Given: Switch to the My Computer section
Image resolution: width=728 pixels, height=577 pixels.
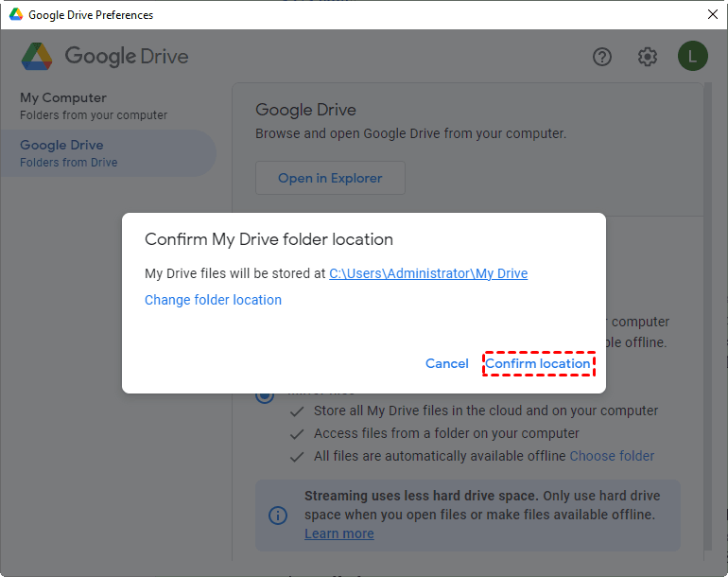Looking at the screenshot, I should (63, 105).
